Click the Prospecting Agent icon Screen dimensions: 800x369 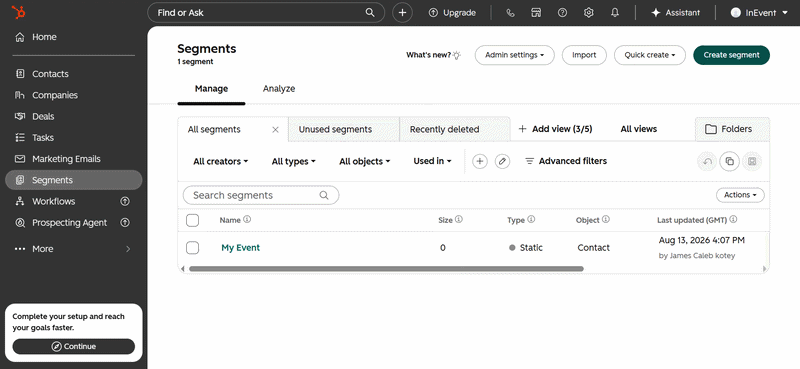[x=20, y=223]
